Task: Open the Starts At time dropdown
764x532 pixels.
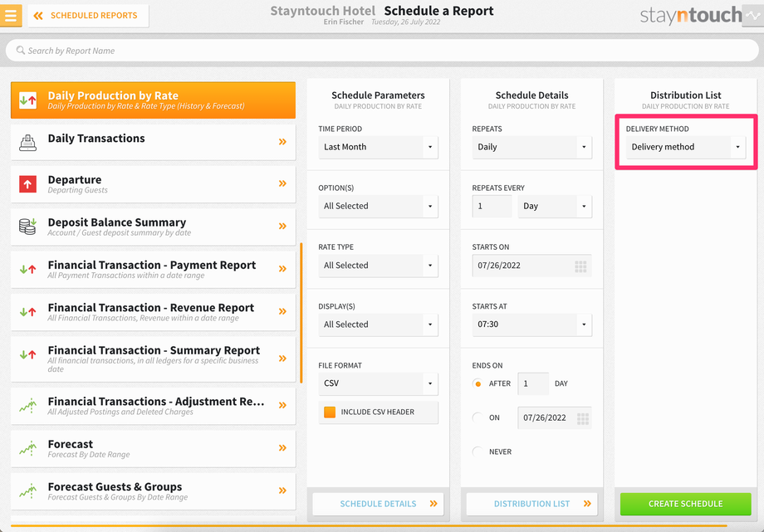Action: tap(532, 325)
